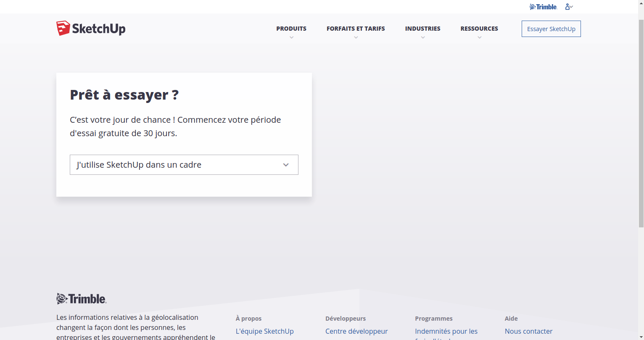Click the "Développeurs" footer heading

tap(346, 319)
